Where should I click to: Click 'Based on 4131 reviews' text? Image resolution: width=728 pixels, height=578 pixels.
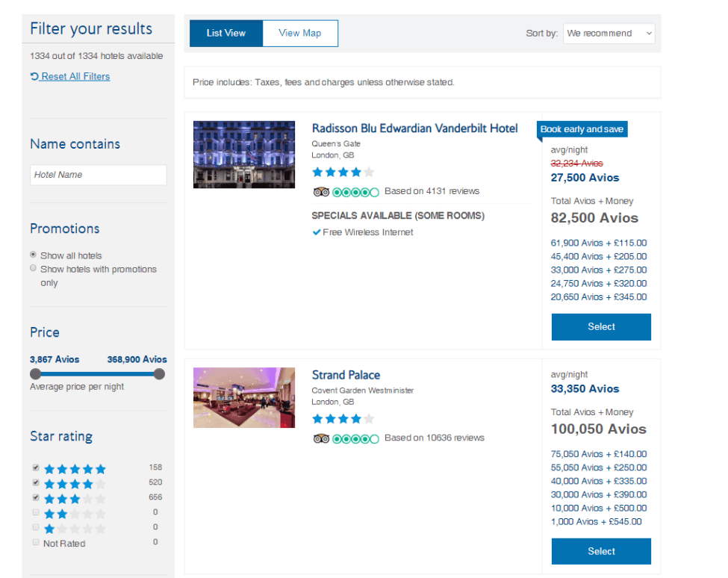coord(432,191)
